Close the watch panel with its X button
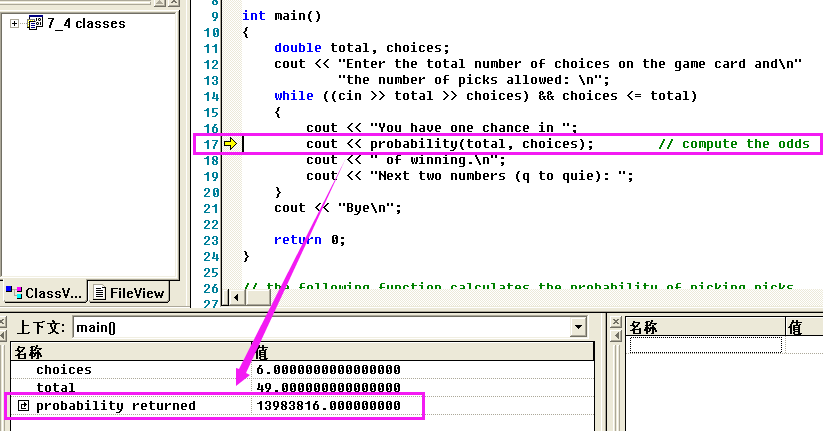The width and height of the screenshot is (823, 431). point(617,321)
